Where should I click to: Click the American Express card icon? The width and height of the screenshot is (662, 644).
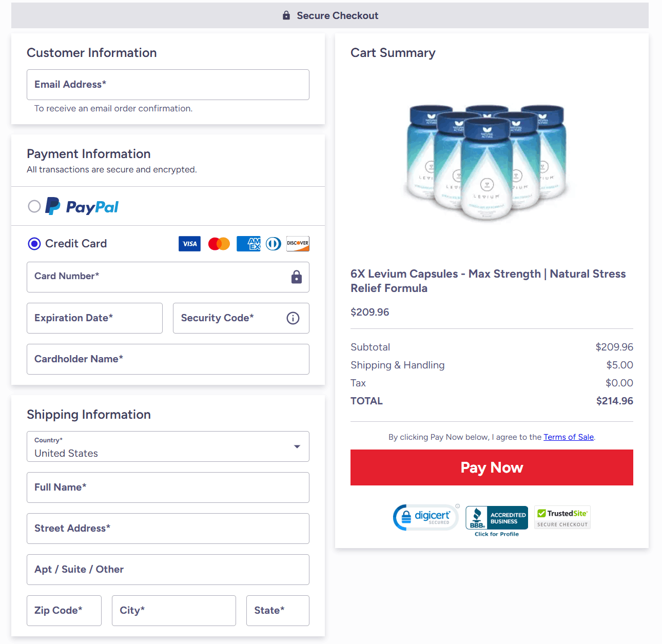(x=248, y=244)
